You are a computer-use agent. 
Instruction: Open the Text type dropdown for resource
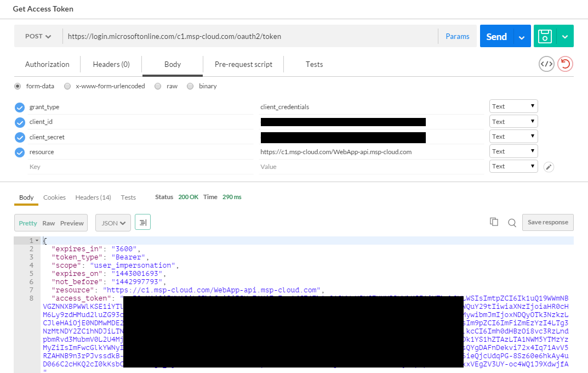click(x=513, y=151)
